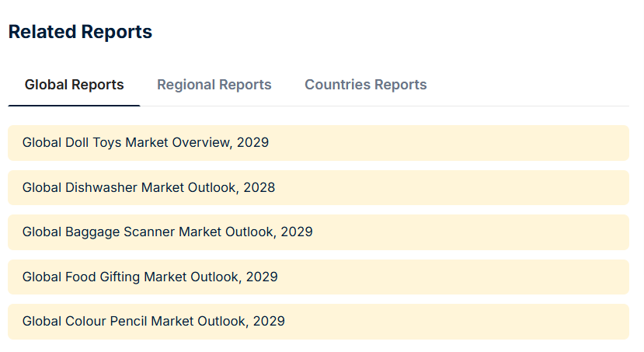Image resolution: width=644 pixels, height=352 pixels.
Task: Switch to the Global Reports tab
Action: click(x=74, y=85)
